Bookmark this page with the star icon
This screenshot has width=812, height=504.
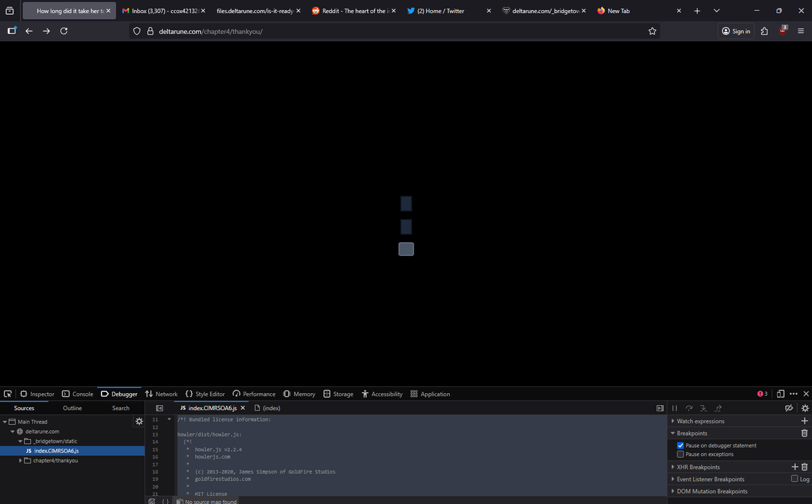tap(652, 31)
